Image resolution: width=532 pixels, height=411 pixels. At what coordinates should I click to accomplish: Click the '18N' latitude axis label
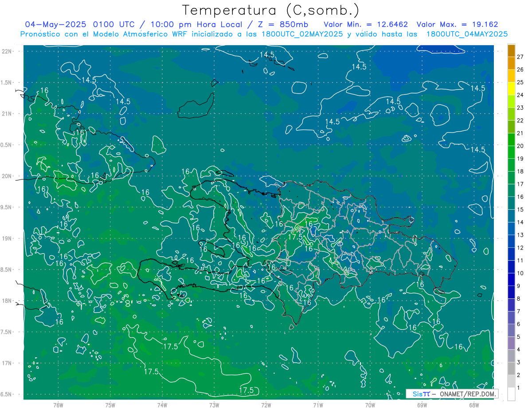[x=8, y=301]
